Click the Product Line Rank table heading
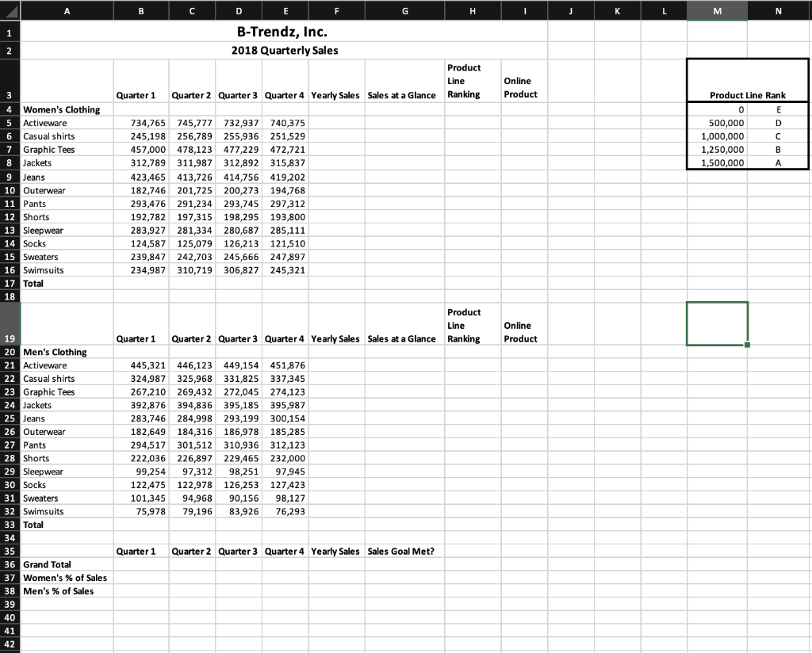This screenshot has width=812, height=653. point(746,95)
